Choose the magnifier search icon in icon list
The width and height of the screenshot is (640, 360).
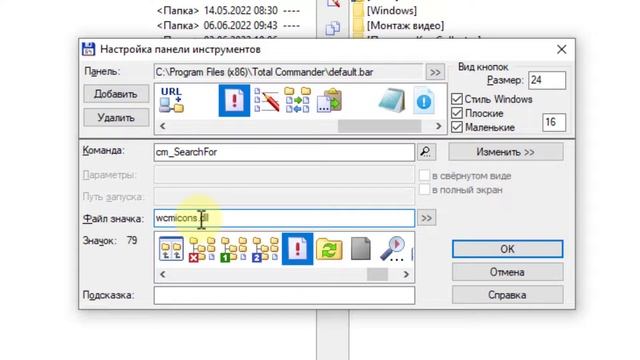tap(392, 249)
